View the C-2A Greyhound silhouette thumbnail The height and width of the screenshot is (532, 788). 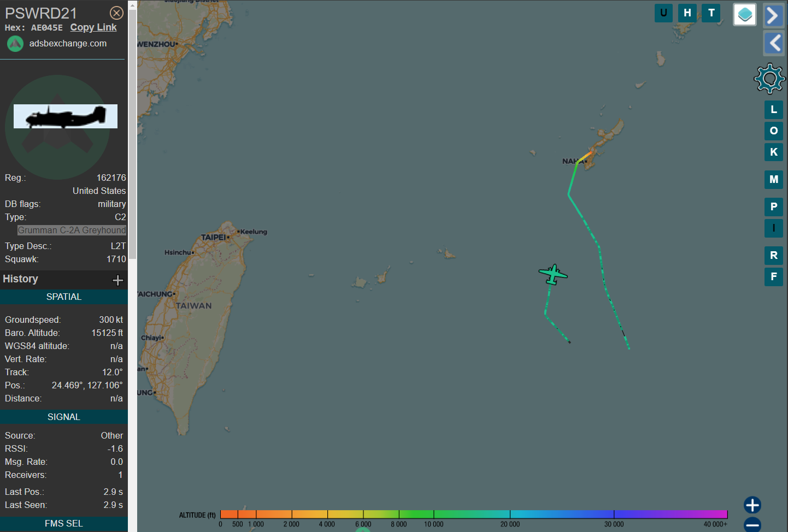point(66,116)
